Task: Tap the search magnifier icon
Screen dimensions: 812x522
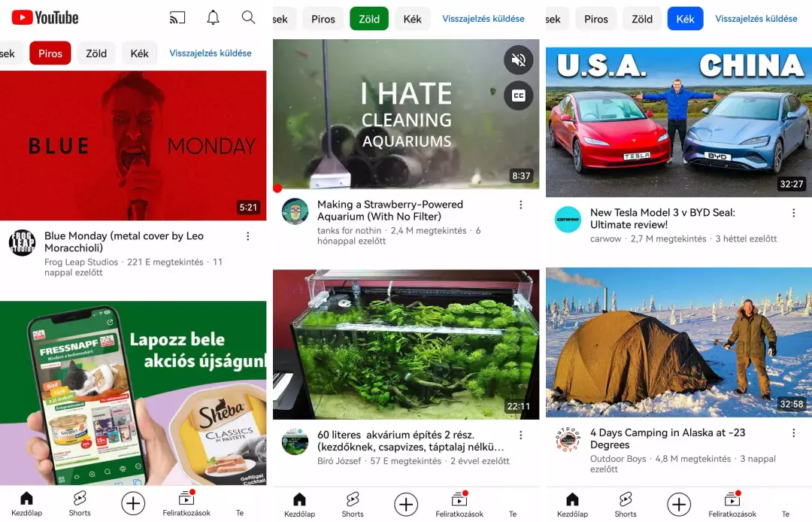Action: [249, 17]
